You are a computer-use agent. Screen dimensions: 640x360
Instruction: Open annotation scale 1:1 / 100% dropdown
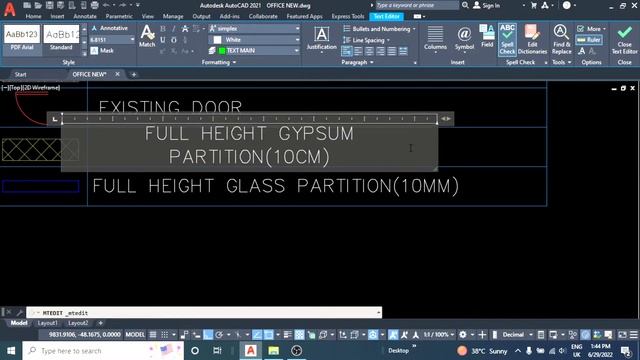click(438, 335)
